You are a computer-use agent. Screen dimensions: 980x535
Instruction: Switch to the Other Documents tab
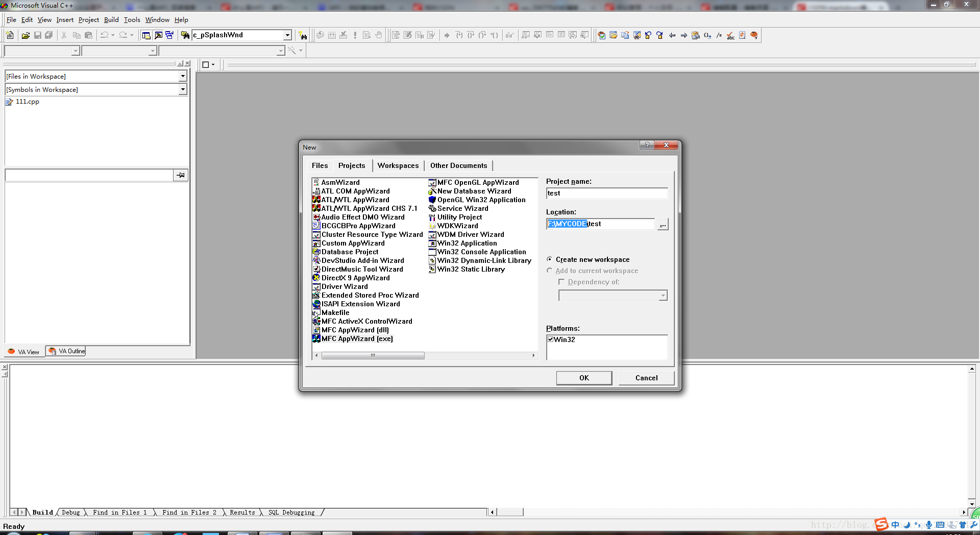458,165
